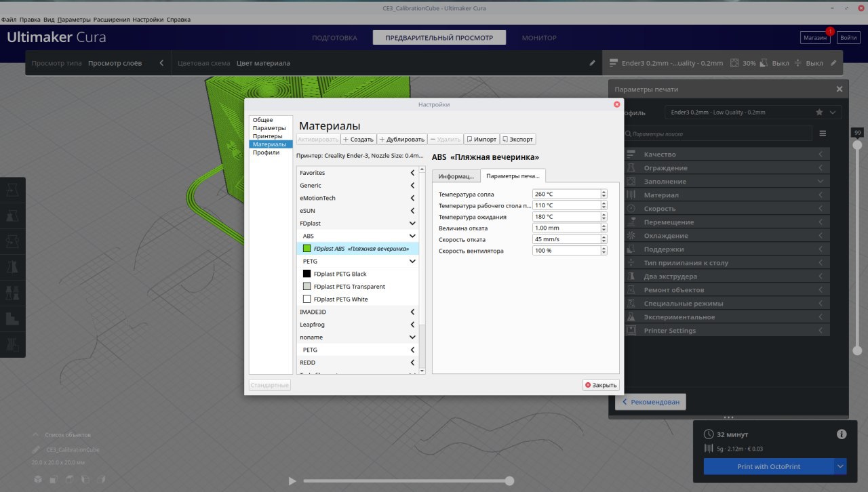This screenshot has height=492, width=868.
Task: Switch to МОНИТОР stage
Action: (x=539, y=38)
